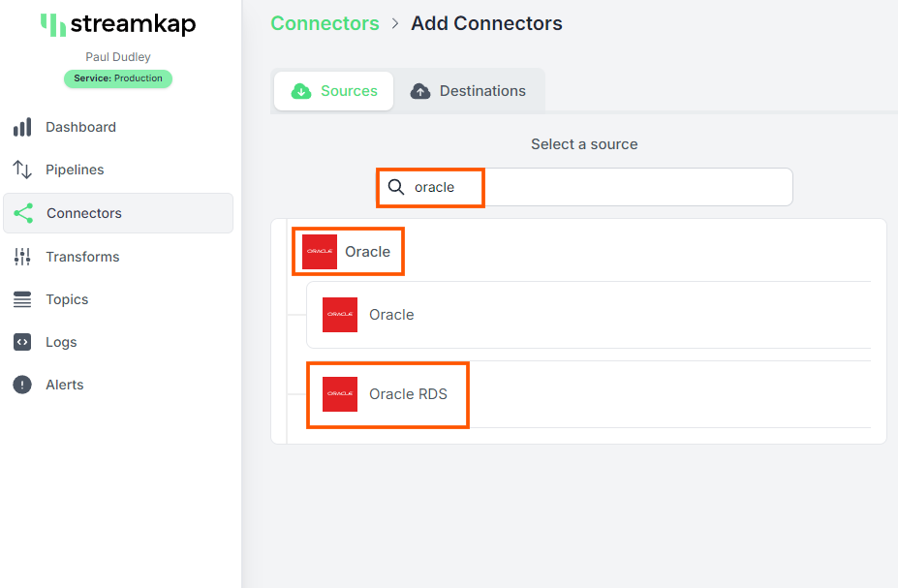Click the Oracle connector logo thumbnail
The height and width of the screenshot is (588, 898).
[x=340, y=314]
